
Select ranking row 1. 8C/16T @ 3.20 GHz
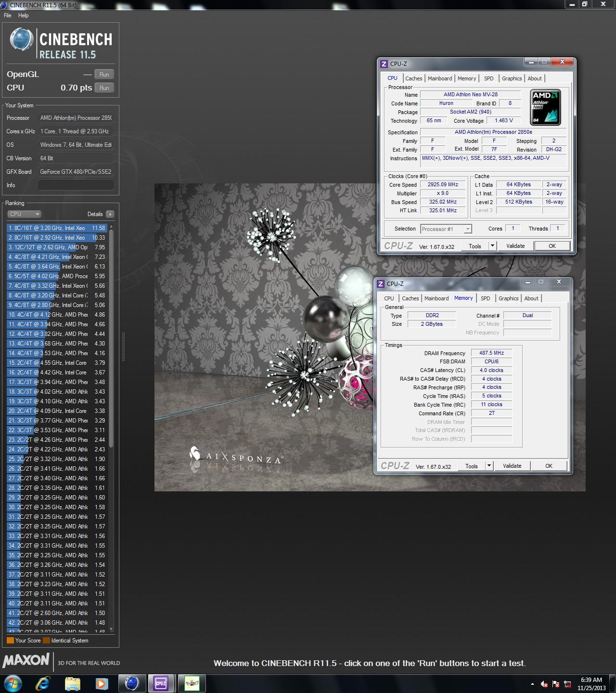[x=57, y=228]
